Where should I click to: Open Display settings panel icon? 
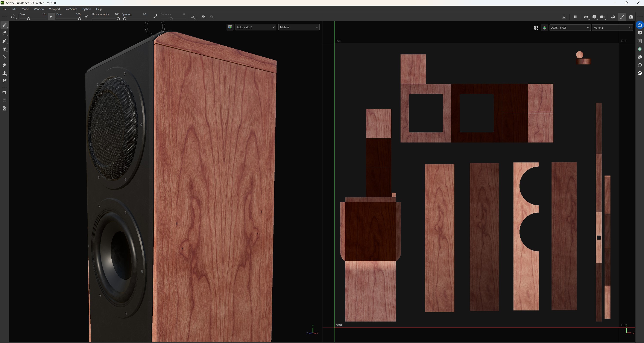(x=640, y=33)
